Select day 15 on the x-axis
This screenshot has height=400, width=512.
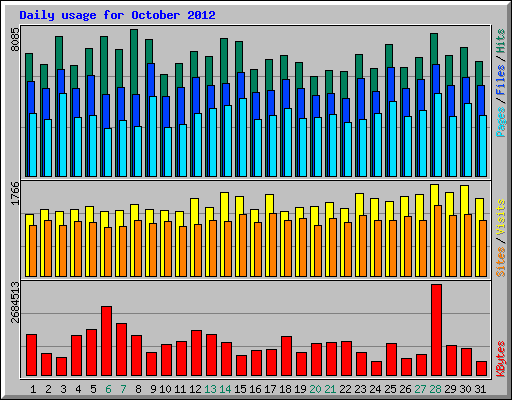[240, 389]
